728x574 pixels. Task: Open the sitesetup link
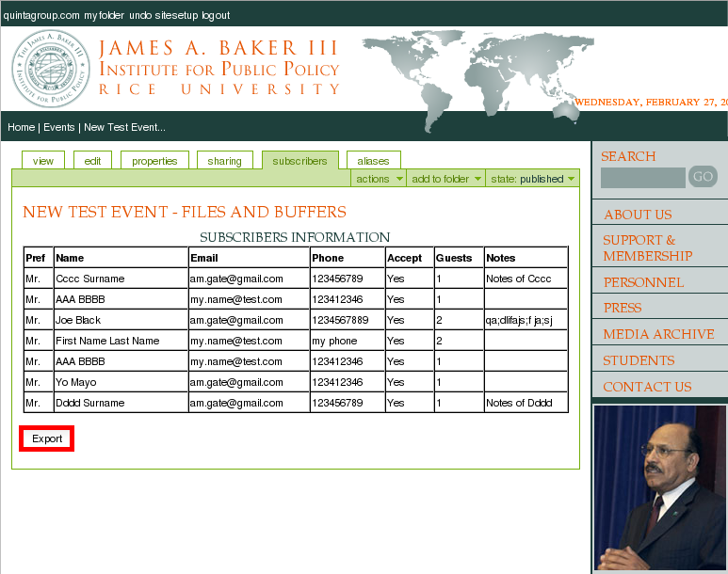(176, 15)
